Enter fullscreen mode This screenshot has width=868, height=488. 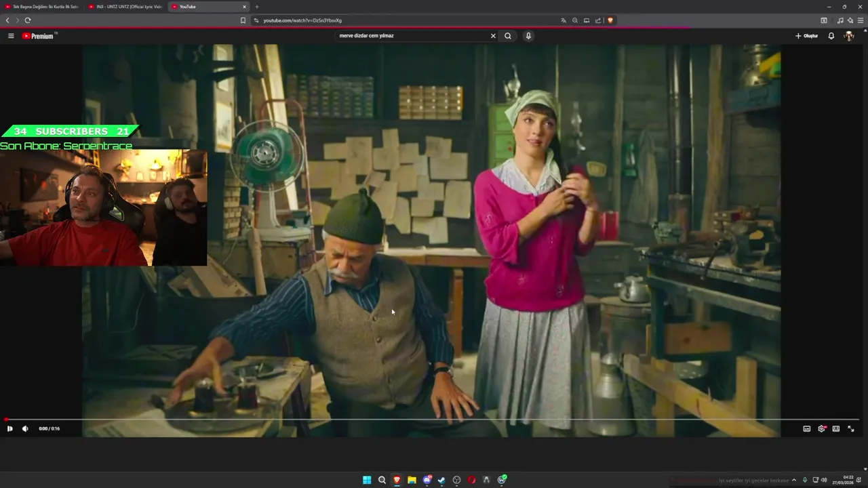click(x=851, y=428)
